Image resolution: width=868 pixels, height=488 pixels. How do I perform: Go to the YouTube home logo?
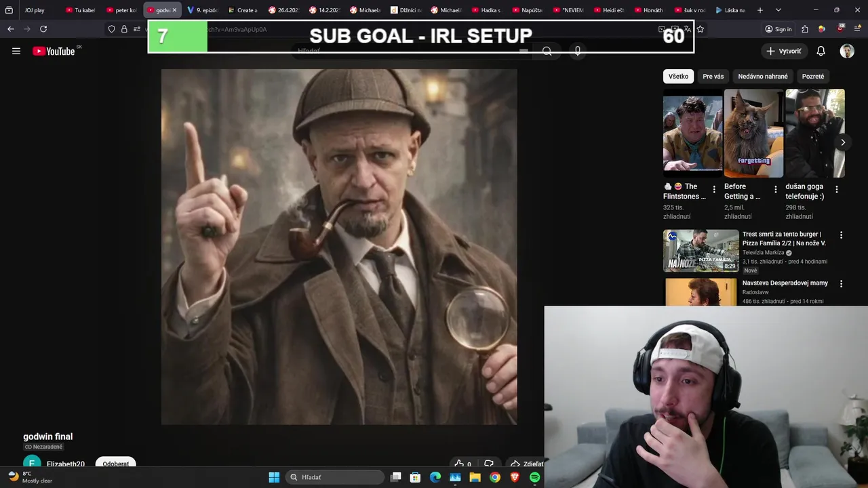(54, 51)
